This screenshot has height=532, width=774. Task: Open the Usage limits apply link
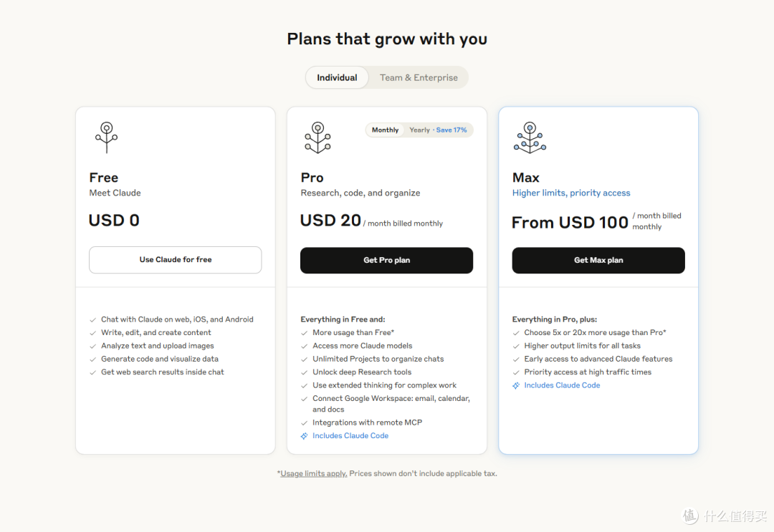(313, 474)
